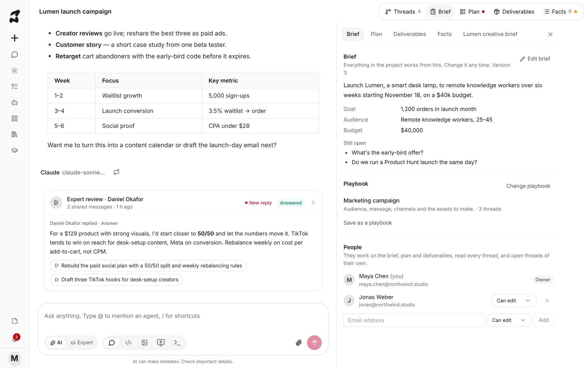Open the Threads tab in top bar
Image resolution: width=588 pixels, height=368 pixels.
click(x=403, y=12)
